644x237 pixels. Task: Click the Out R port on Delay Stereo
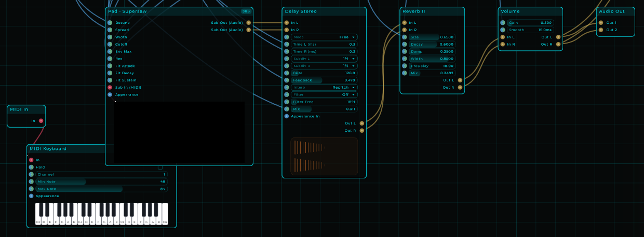click(362, 131)
